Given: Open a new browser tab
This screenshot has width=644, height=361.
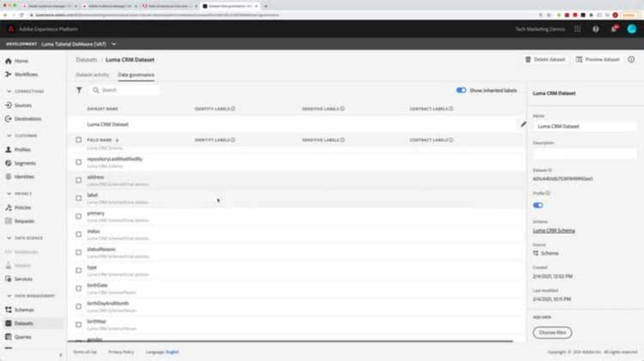Looking at the screenshot, I should tap(265, 6).
